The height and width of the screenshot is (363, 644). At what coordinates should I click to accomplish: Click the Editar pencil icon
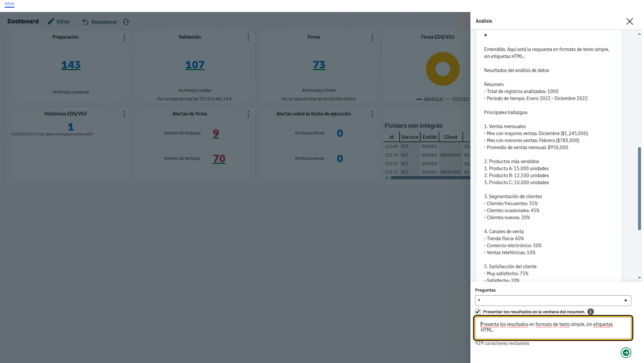(x=51, y=22)
